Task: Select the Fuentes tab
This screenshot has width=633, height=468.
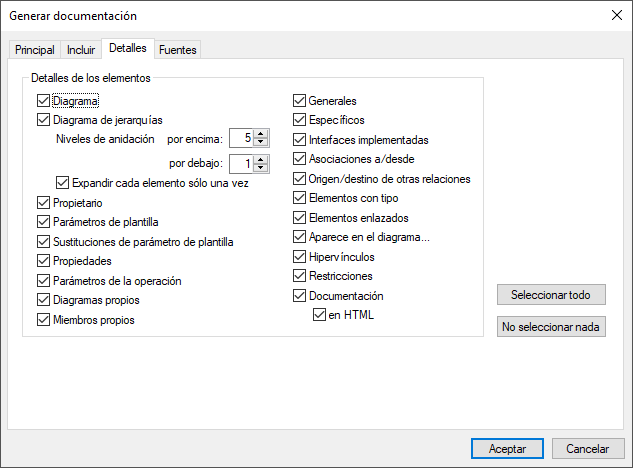Action: 178,50
